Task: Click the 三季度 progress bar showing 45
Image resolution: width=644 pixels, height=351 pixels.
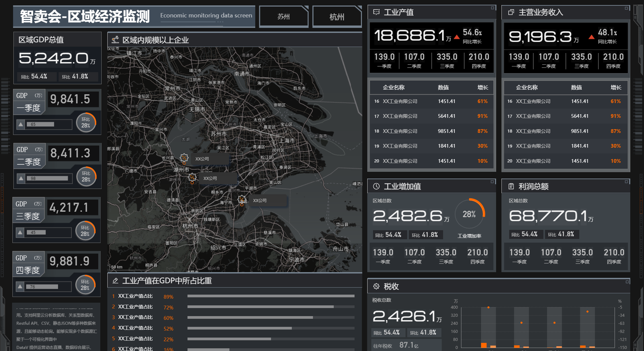Action: (48, 232)
